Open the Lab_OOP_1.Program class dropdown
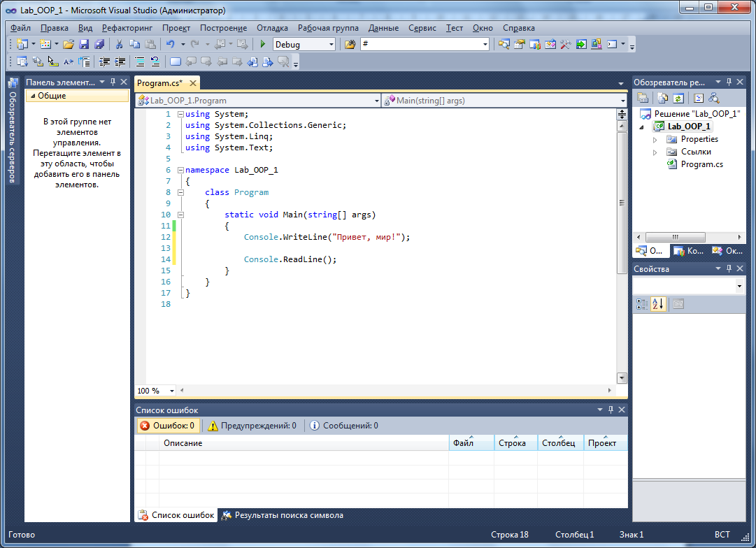Screen dimensions: 756x548 pos(377,101)
